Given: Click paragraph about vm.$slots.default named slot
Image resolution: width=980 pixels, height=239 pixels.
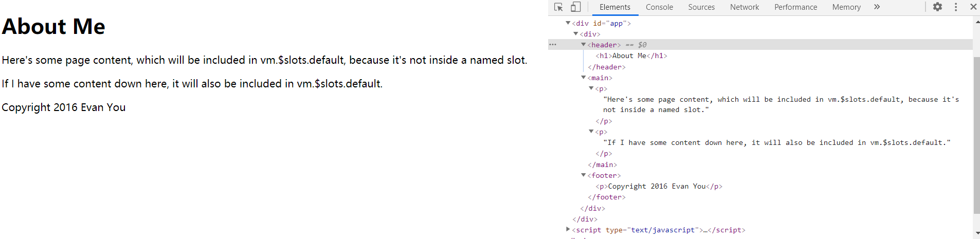Looking at the screenshot, I should pyautogui.click(x=264, y=60).
